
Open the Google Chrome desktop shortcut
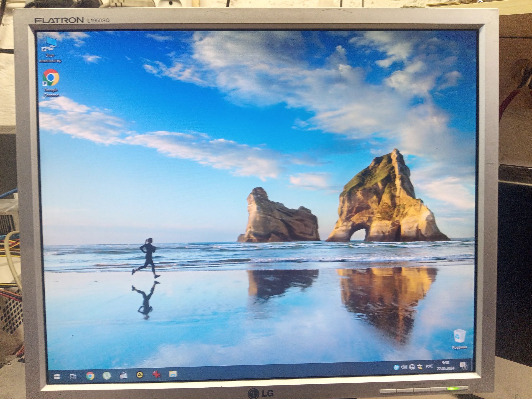51,83
